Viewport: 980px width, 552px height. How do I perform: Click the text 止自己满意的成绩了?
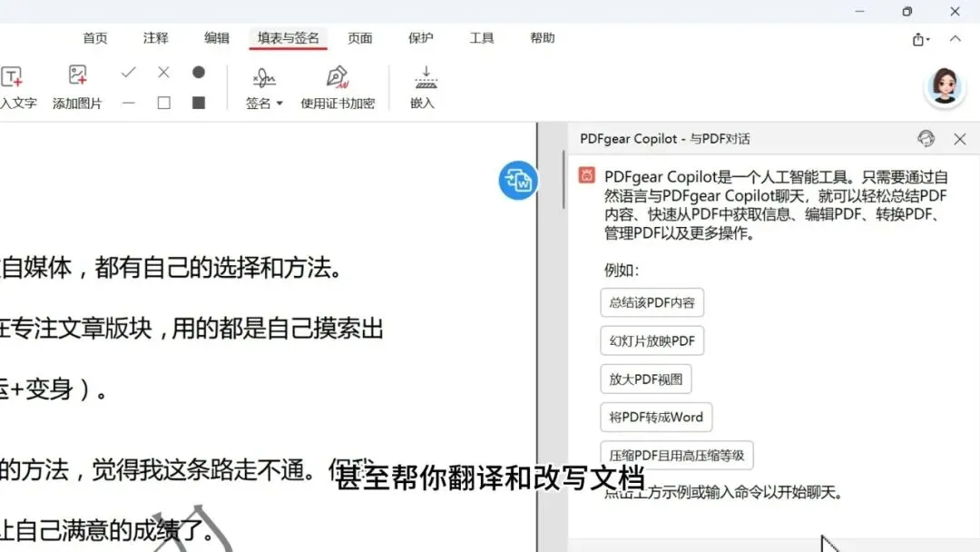(107, 530)
